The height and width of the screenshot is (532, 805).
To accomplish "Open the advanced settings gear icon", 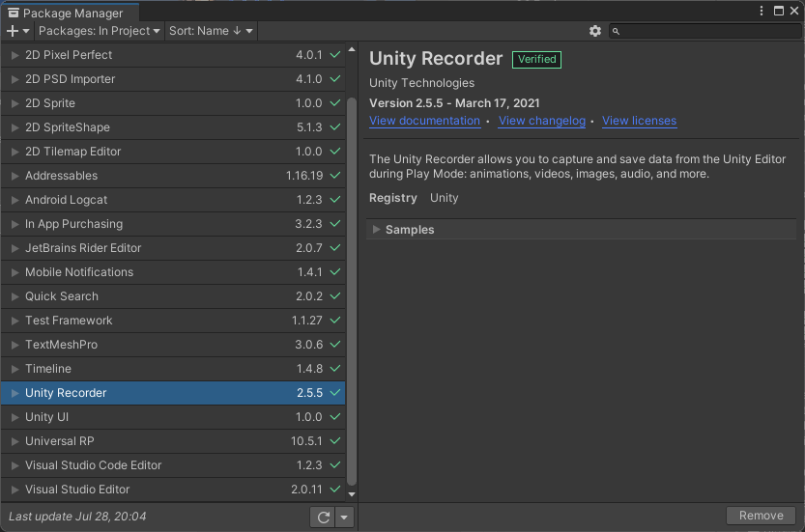I will [595, 31].
